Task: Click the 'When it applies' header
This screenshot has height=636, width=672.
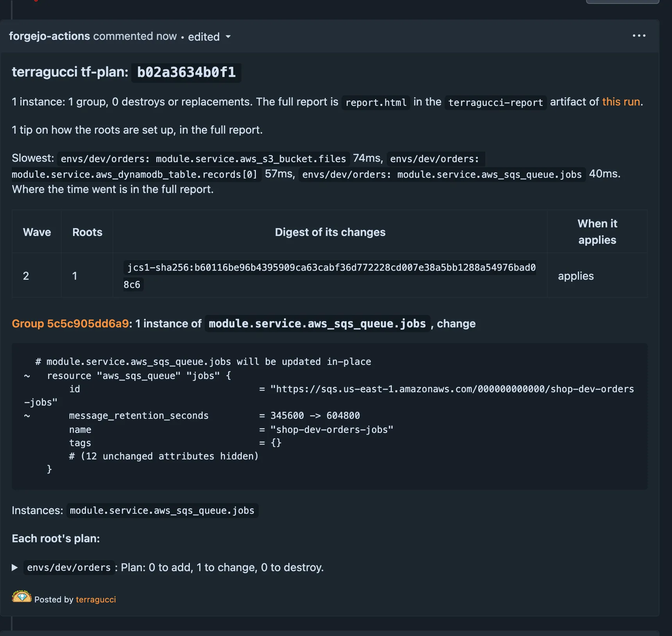Action: coord(597,232)
